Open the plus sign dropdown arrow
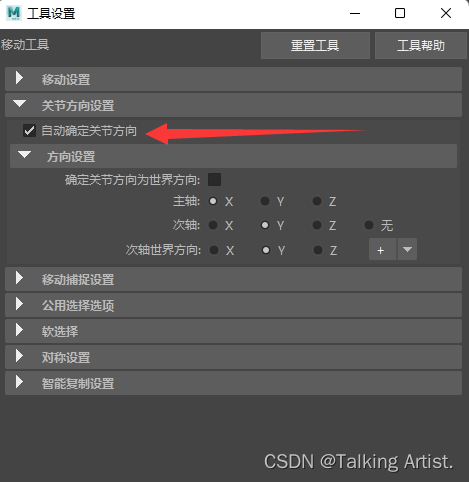469x482 pixels. (407, 249)
